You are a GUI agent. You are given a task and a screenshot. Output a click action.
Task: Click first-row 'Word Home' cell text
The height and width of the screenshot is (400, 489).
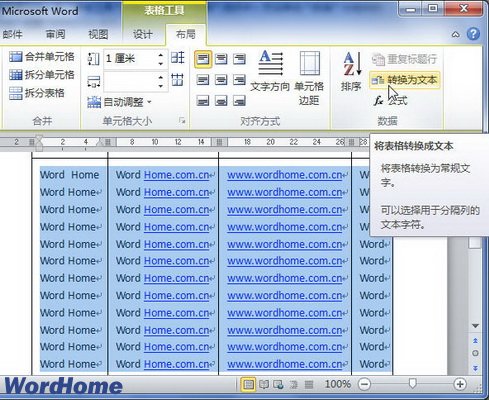69,175
